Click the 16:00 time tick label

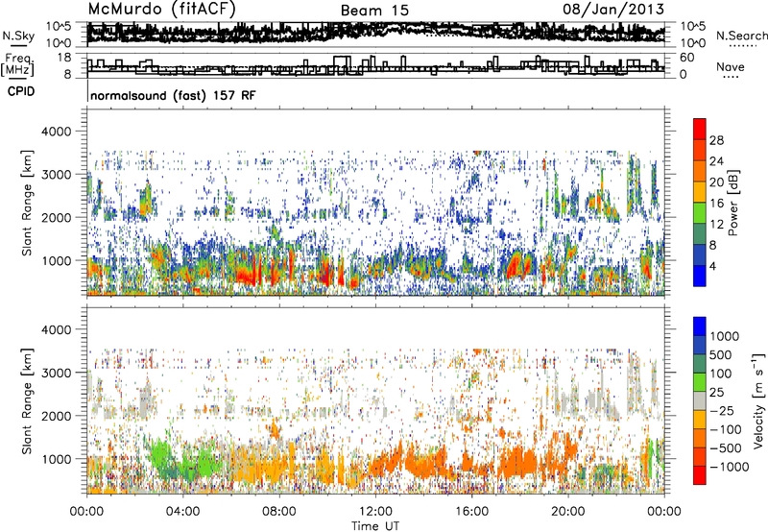(x=471, y=512)
